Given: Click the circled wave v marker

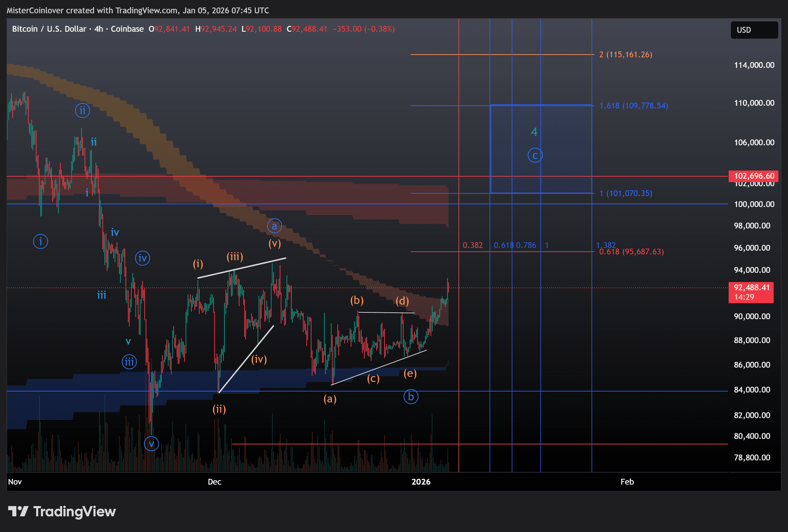Looking at the screenshot, I should click(x=151, y=444).
